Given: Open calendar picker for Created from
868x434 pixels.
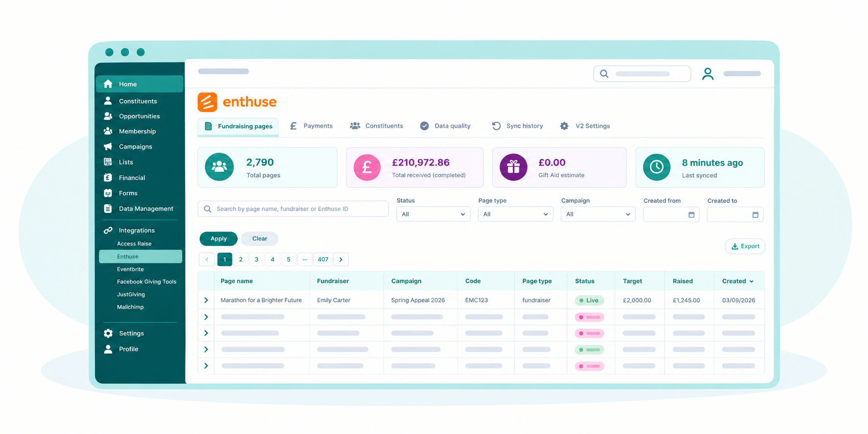Looking at the screenshot, I should pyautogui.click(x=691, y=215).
